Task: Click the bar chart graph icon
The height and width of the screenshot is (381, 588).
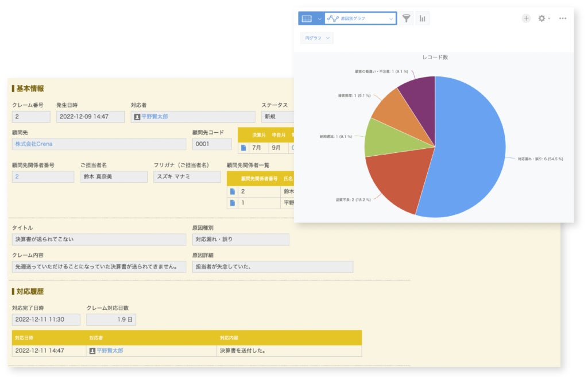Action: click(x=422, y=18)
